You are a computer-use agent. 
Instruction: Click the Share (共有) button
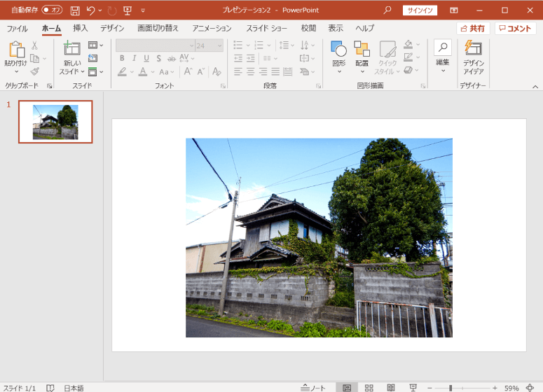tap(473, 29)
